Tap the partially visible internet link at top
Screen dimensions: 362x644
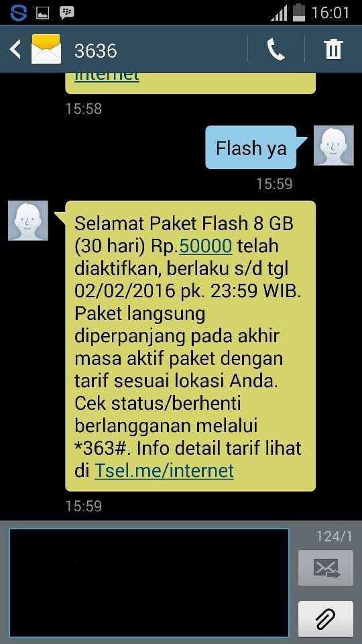click(107, 76)
